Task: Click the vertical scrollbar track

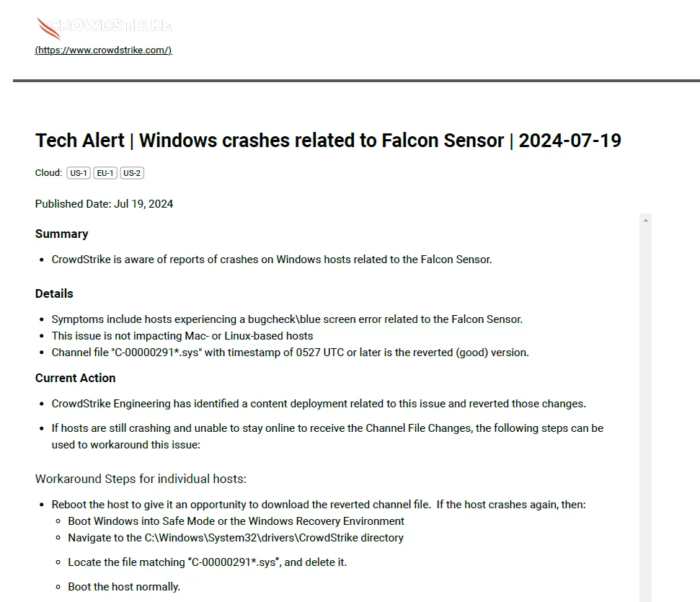Action: point(645,404)
